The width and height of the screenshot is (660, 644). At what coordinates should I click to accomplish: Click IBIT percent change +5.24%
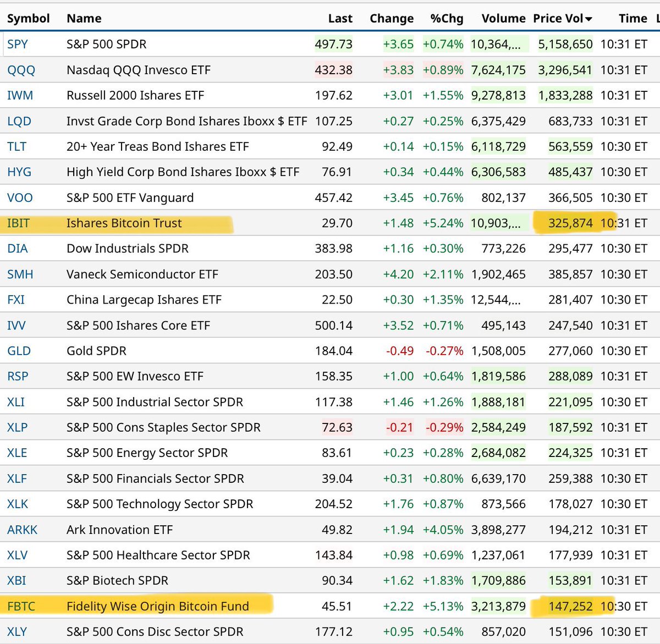click(443, 223)
